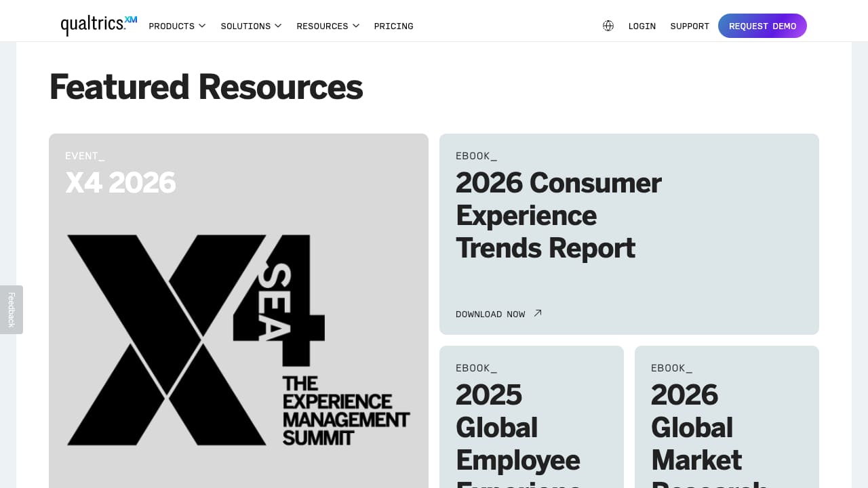Open the globe language selector
Image resolution: width=868 pixels, height=488 pixels.
(x=608, y=26)
